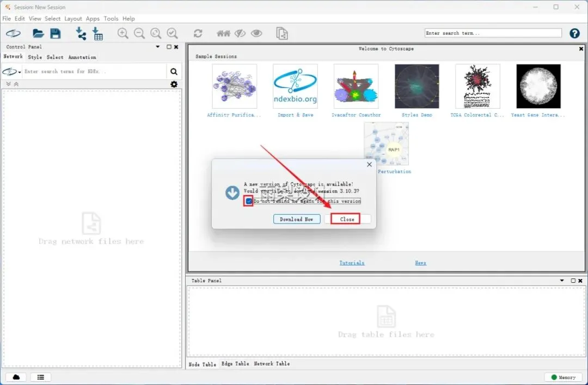Open the File menu
The width and height of the screenshot is (588, 385).
(x=7, y=18)
